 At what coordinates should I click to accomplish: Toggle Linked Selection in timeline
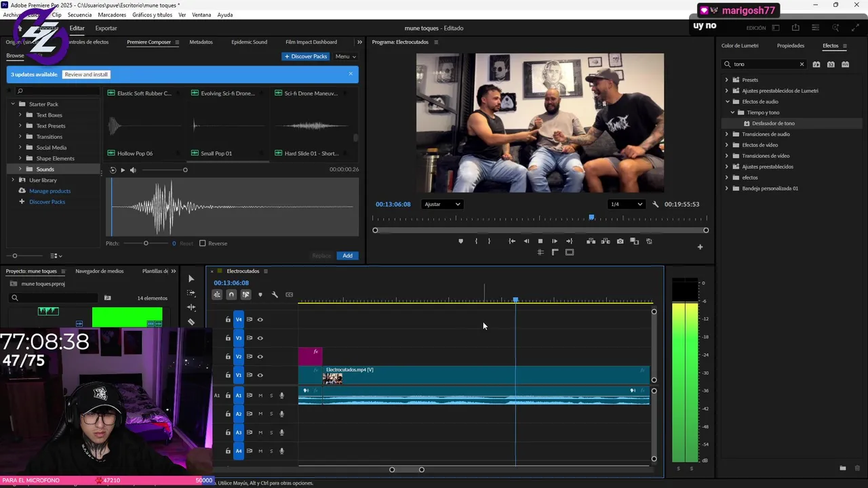[x=245, y=295]
